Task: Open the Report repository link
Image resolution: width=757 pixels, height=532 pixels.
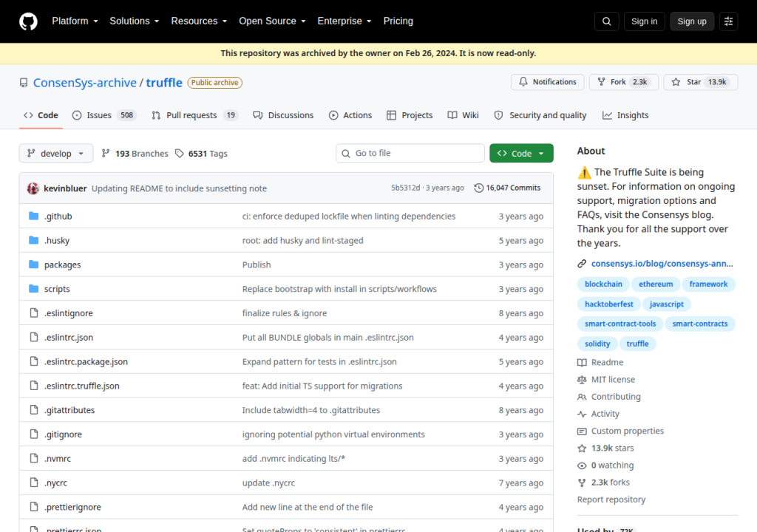Action: pos(611,499)
